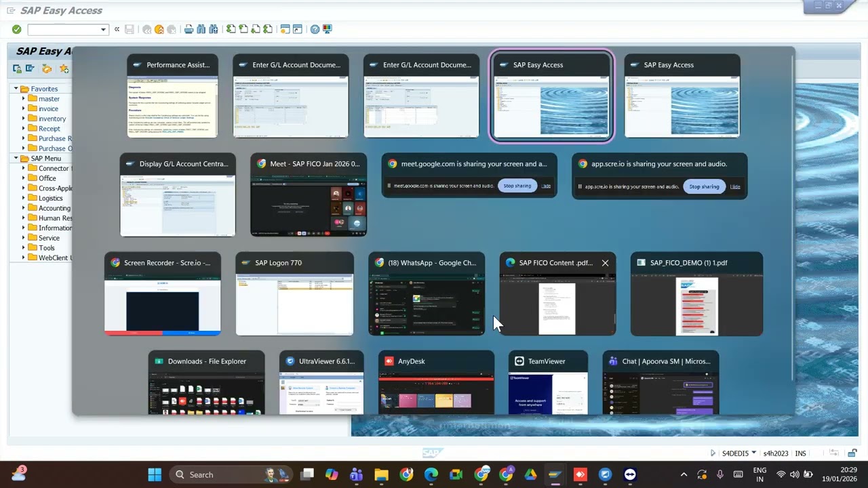
Task: Select the Receipt folder in Favorites
Action: tap(49, 128)
